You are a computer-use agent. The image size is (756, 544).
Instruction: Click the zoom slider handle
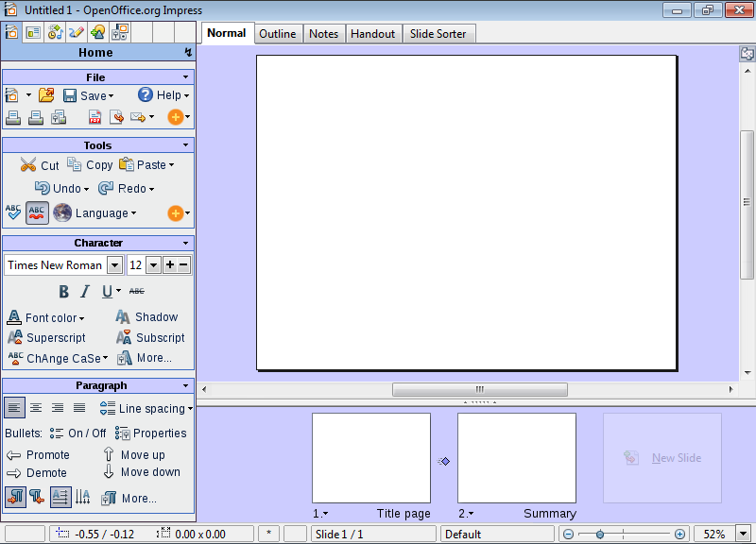(x=600, y=534)
